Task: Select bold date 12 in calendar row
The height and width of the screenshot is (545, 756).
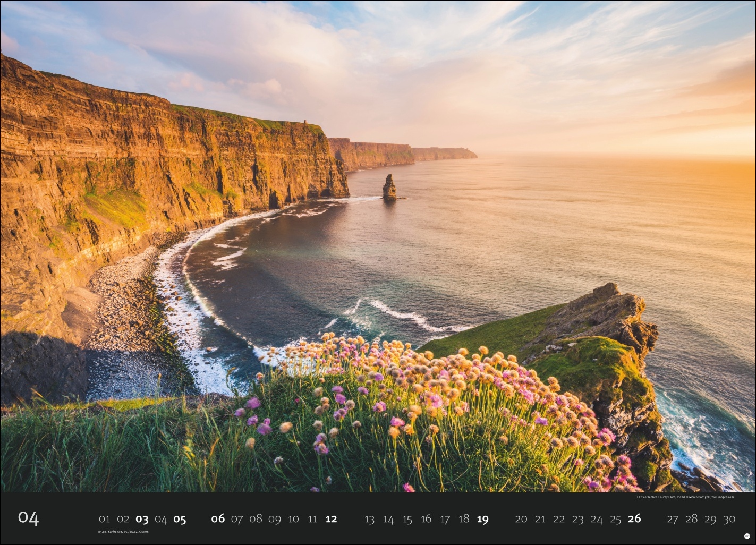Action: point(331,519)
